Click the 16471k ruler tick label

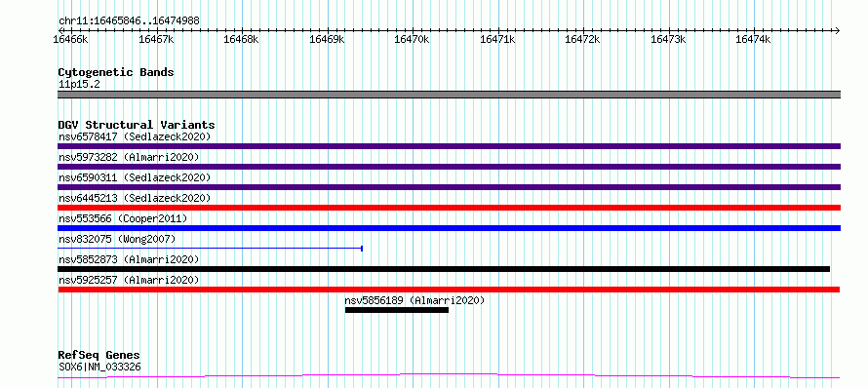pos(497,39)
